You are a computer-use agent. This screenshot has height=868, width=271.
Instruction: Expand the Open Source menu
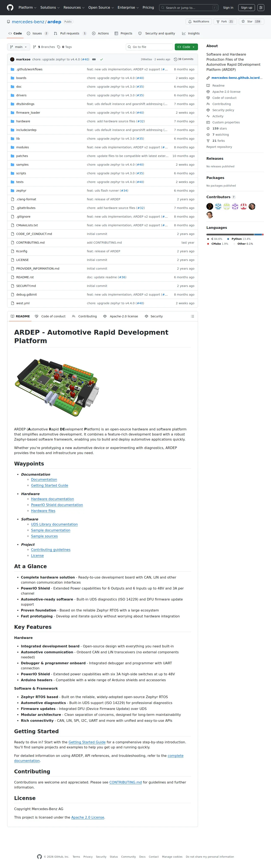pos(101,7)
